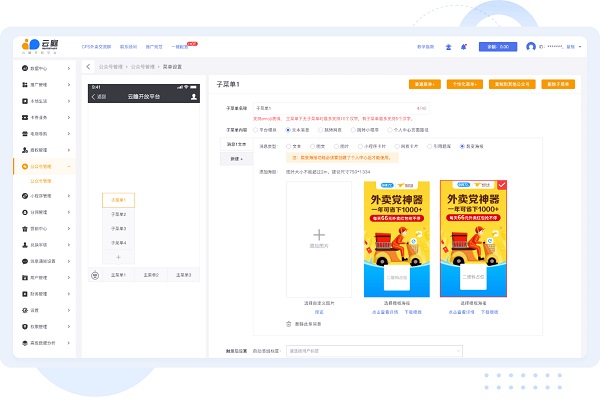The height and width of the screenshot is (400, 600).
Task: Click the user avatar icon in header
Action: coord(529,46)
